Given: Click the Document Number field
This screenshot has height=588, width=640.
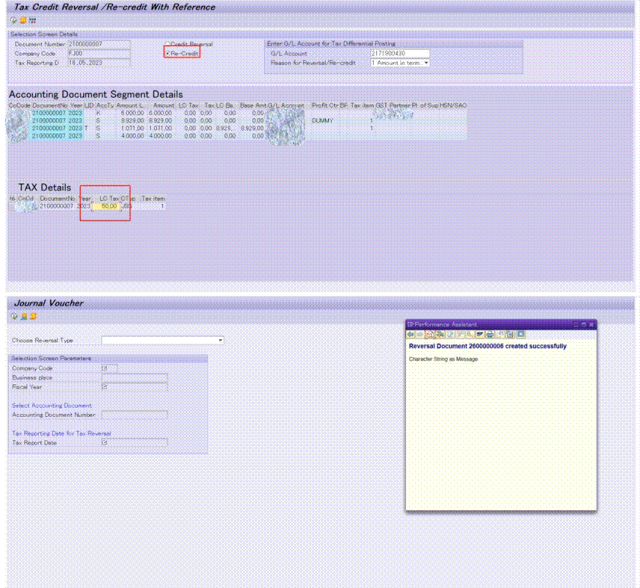Looking at the screenshot, I should [99, 44].
